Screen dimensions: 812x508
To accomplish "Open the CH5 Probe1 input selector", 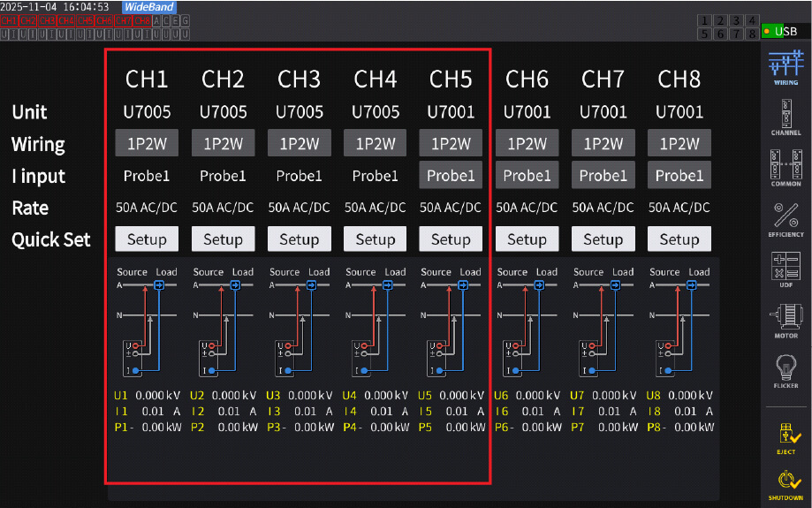I will click(451, 176).
